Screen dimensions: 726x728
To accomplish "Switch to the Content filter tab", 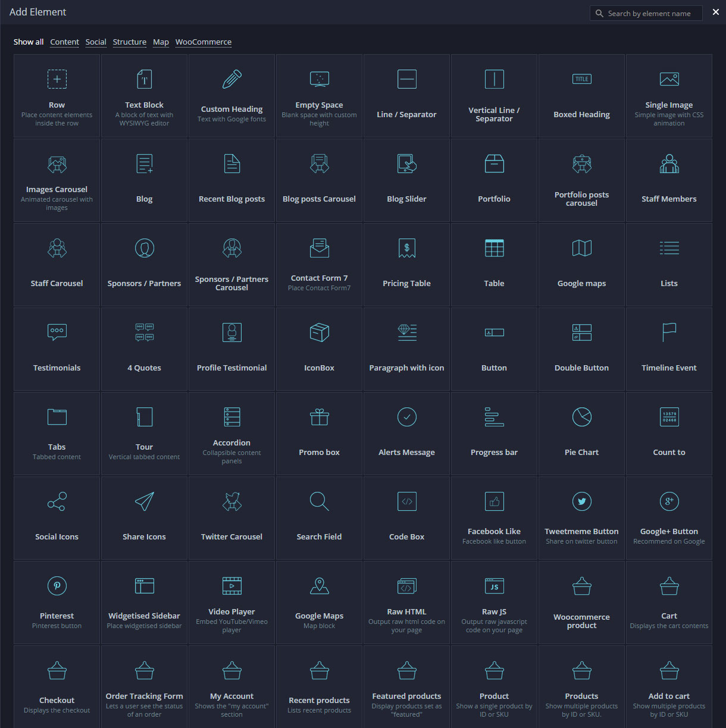I will click(64, 42).
